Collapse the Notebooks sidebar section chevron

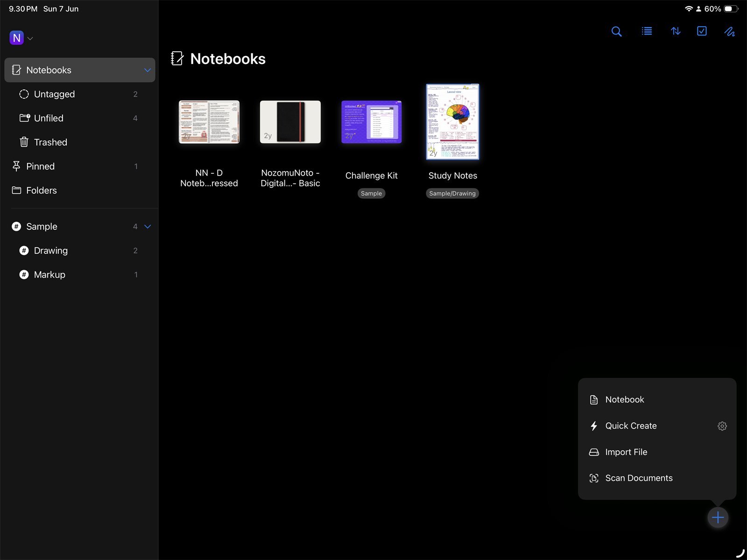coord(148,70)
